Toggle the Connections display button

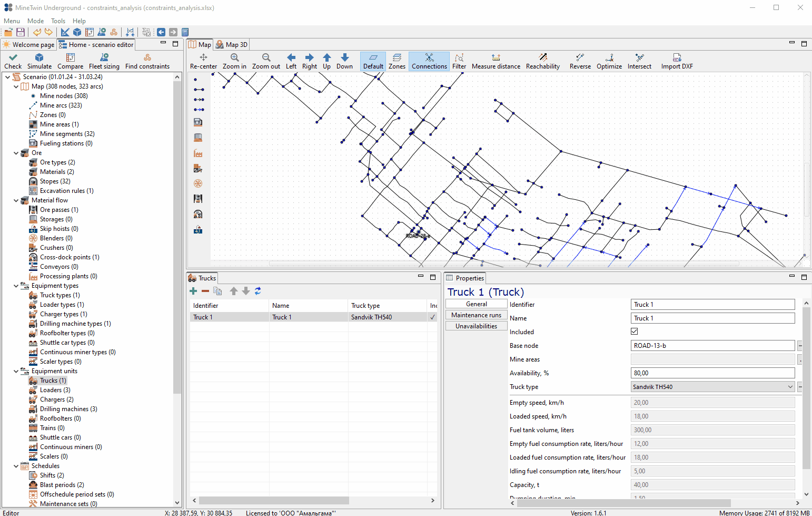pos(429,61)
